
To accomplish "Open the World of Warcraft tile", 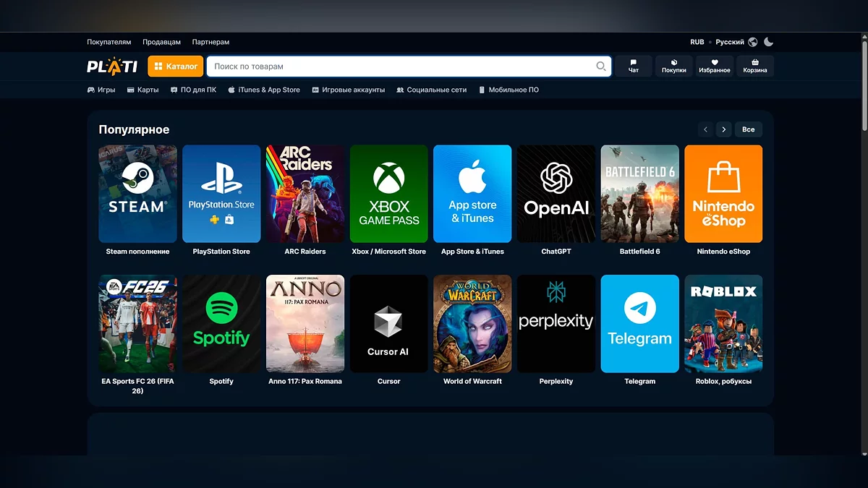I will coord(472,324).
